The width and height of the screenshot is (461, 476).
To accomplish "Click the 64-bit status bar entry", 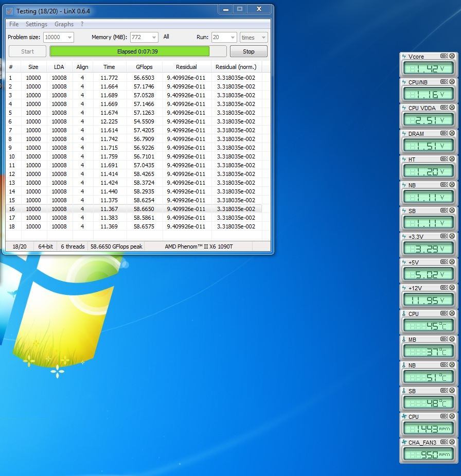I will point(45,246).
